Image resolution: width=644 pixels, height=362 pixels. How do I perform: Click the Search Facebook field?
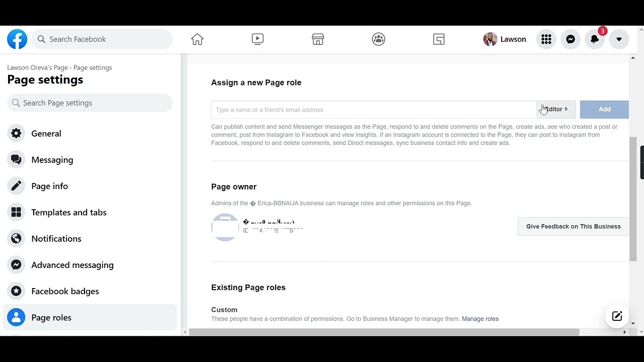point(102,39)
